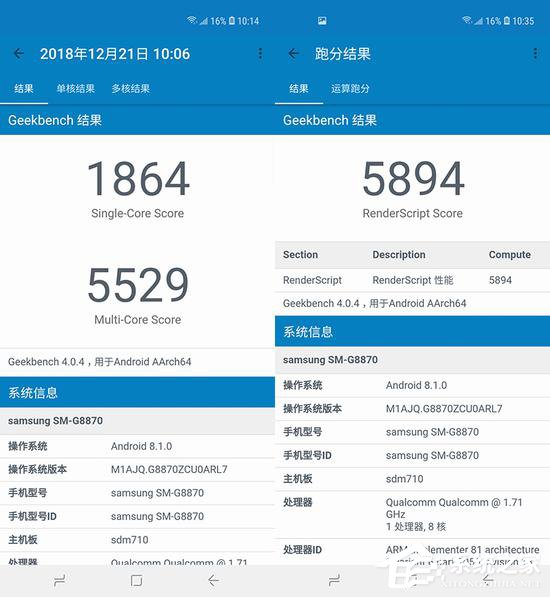Tap Android 8.1.0 value on left screen
This screenshot has height=597, width=550.
click(141, 446)
